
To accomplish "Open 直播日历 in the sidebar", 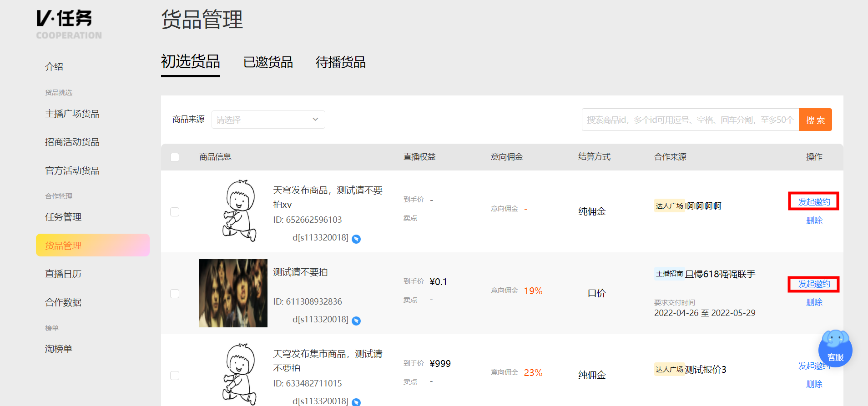I will pos(63,274).
